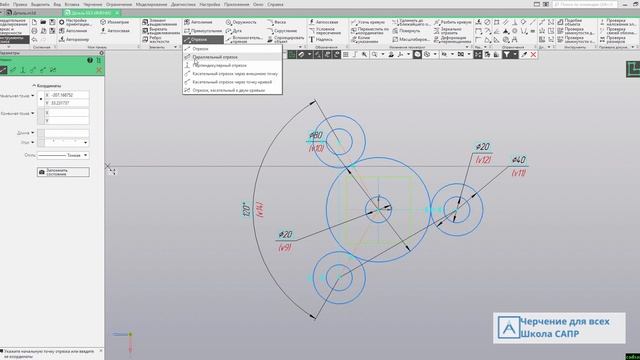
Task: Click the orange X cancel icon in Parameters panel
Action: 99,70
